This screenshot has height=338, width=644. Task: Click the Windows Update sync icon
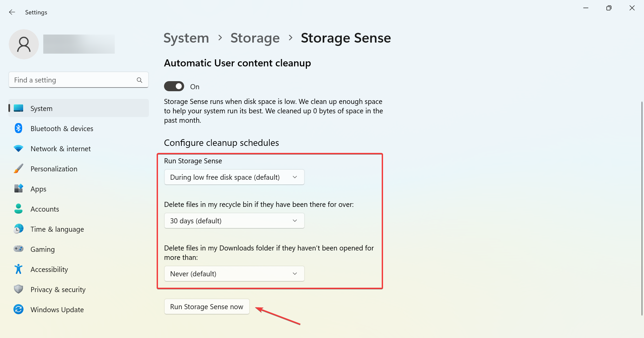(x=18, y=309)
